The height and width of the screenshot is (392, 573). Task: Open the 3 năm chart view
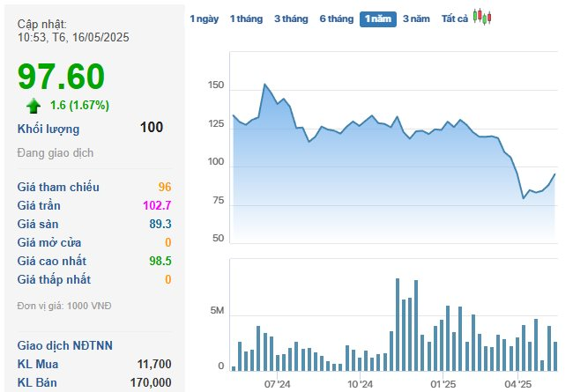(x=418, y=18)
